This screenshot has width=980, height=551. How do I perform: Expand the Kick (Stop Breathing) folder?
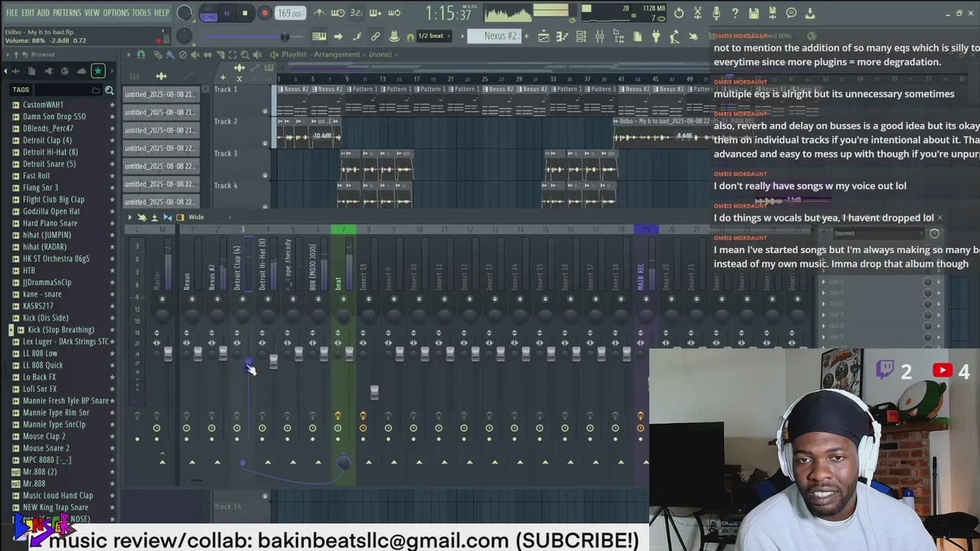click(x=11, y=330)
